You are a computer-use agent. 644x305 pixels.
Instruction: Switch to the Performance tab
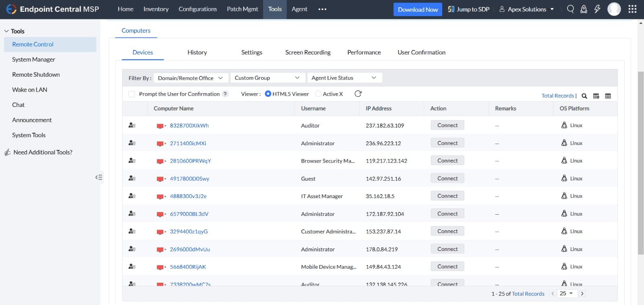point(364,52)
